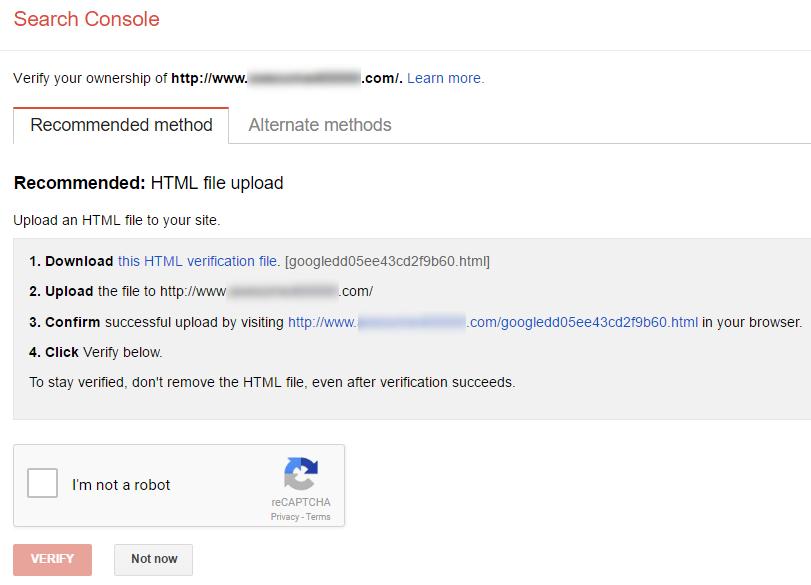Open the Learn more link
811x585 pixels.
click(x=444, y=78)
